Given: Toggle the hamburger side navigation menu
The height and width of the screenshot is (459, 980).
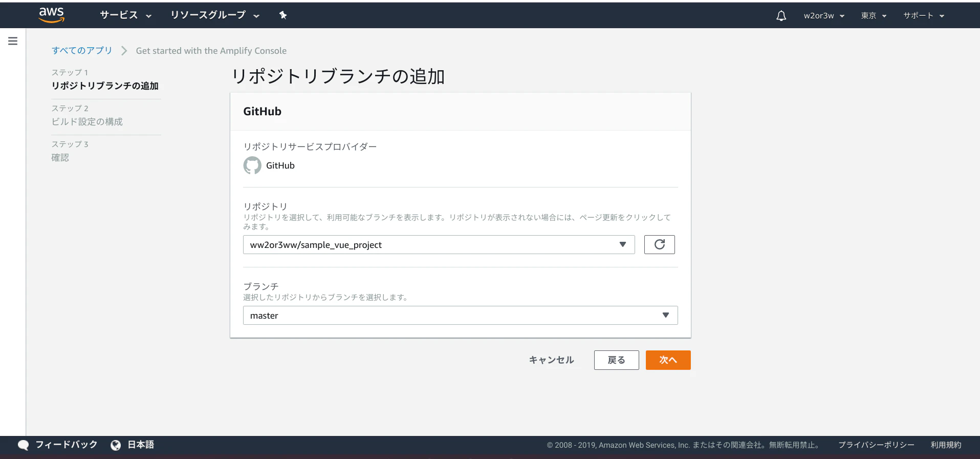Looking at the screenshot, I should [13, 41].
